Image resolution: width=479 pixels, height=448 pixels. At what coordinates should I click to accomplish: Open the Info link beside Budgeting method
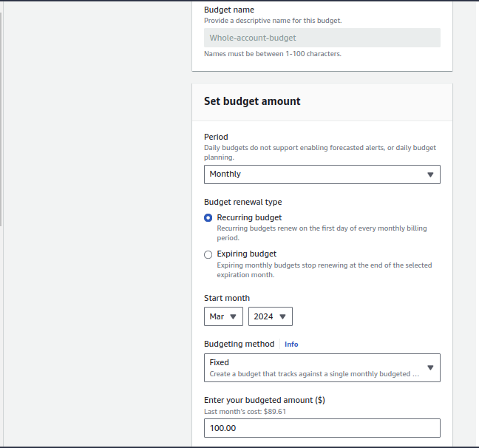(x=291, y=345)
